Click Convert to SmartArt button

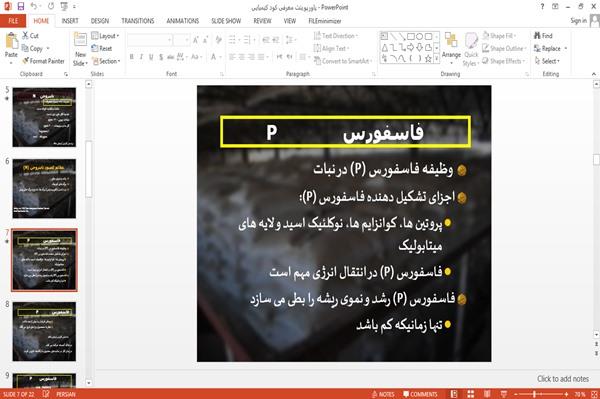[x=343, y=61]
